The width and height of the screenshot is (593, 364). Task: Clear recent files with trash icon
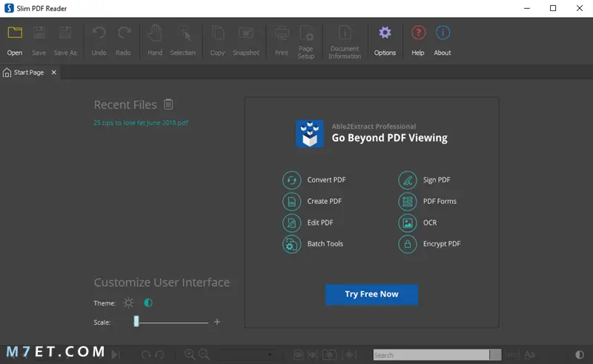(168, 104)
